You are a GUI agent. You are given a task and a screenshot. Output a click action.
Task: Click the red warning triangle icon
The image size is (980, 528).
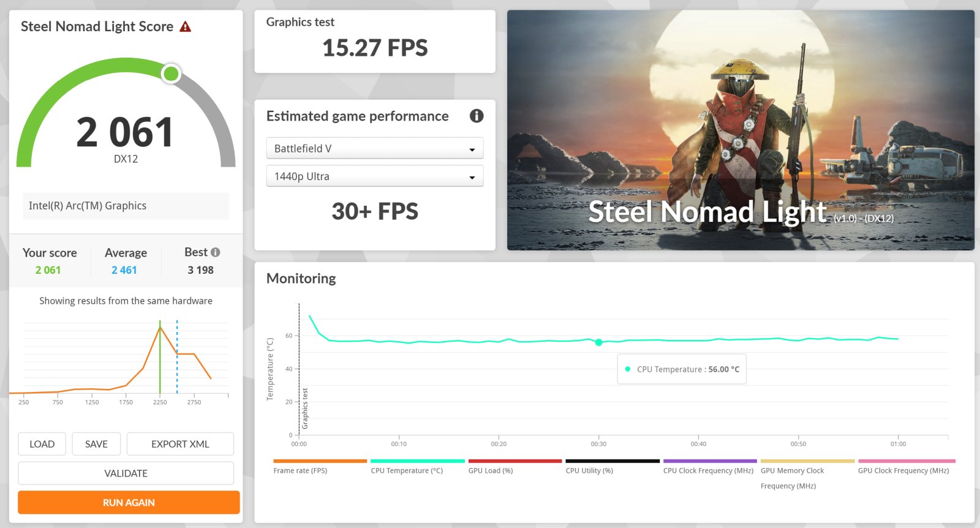(x=185, y=27)
